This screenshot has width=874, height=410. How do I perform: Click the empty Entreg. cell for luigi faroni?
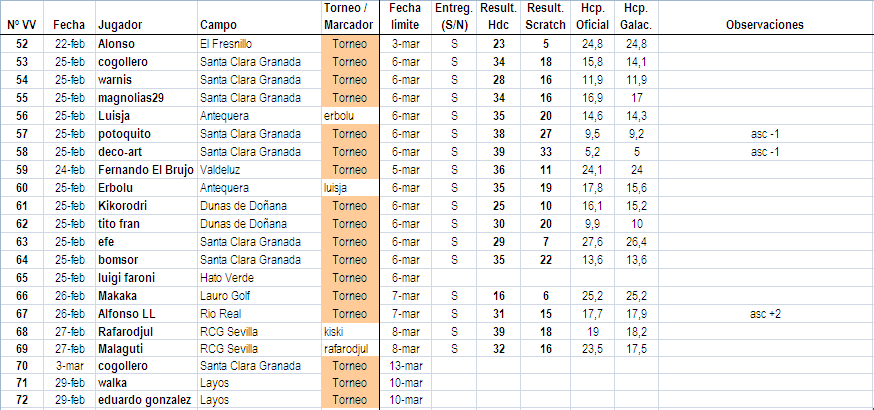tap(454, 278)
